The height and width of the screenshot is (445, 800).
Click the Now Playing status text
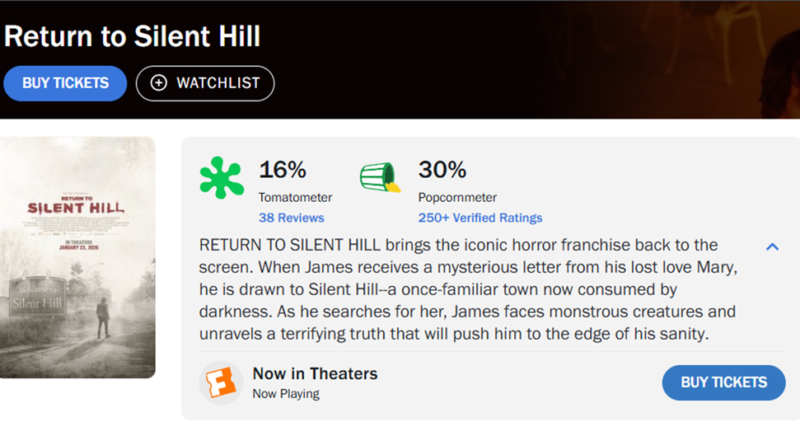pos(286,394)
